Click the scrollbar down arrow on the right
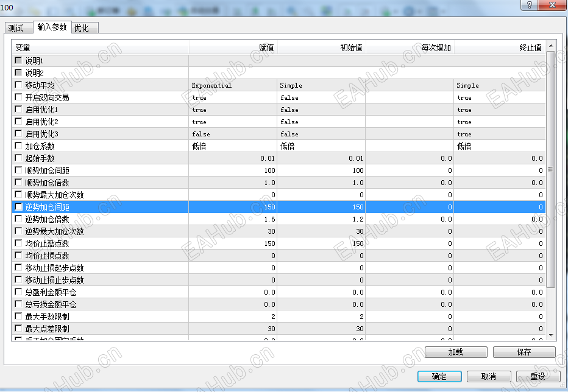Image resolution: width=568 pixels, height=392 pixels. (x=551, y=335)
